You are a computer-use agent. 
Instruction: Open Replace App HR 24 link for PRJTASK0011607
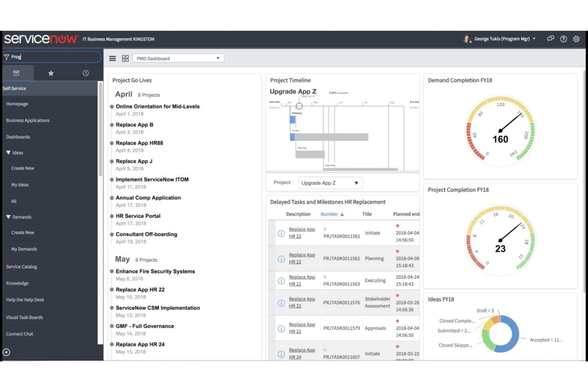[x=302, y=353]
